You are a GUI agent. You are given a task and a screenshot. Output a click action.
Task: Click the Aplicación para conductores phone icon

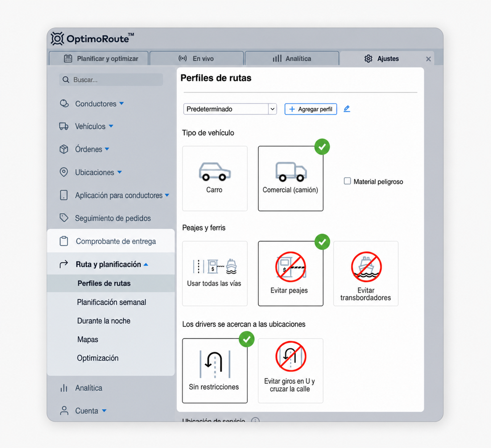click(64, 195)
